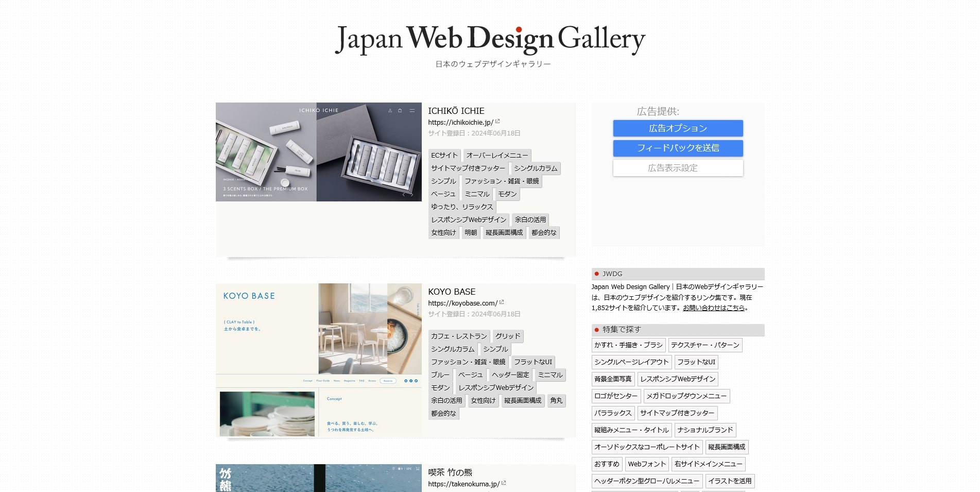Open the ICHIKŌ ICHIE site thumbnail
This screenshot has height=492, width=980.
319,152
